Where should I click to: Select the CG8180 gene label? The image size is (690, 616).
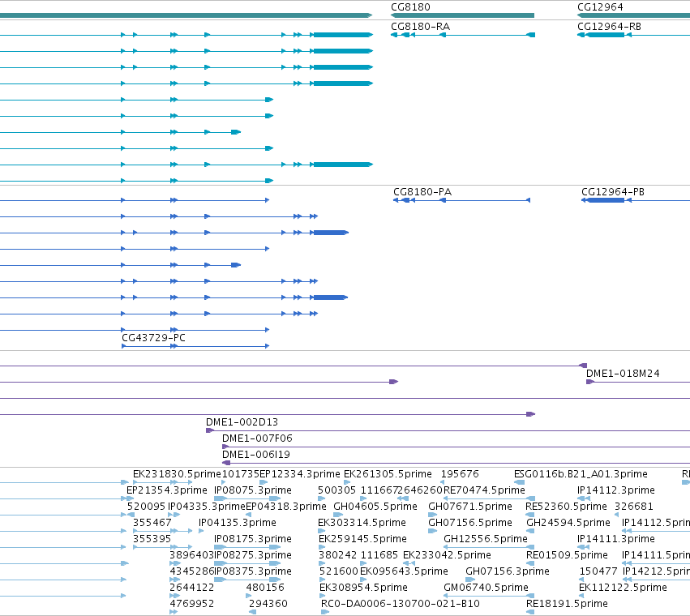tap(410, 7)
